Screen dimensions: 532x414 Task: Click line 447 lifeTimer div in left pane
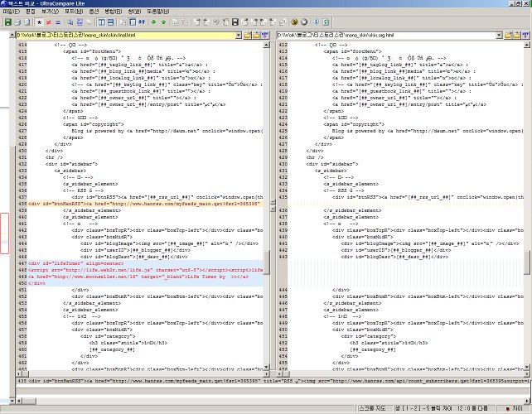pos(144,263)
